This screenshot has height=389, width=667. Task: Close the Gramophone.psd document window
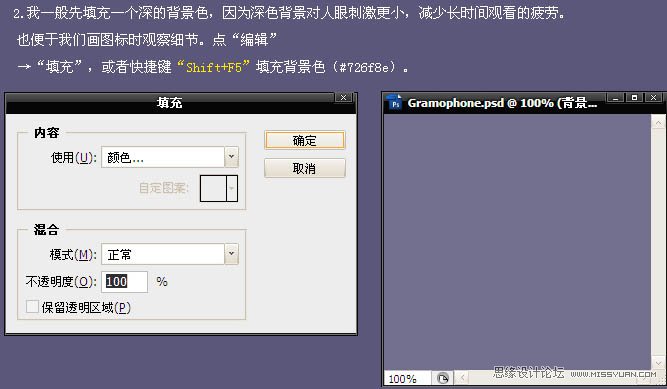tap(653, 97)
